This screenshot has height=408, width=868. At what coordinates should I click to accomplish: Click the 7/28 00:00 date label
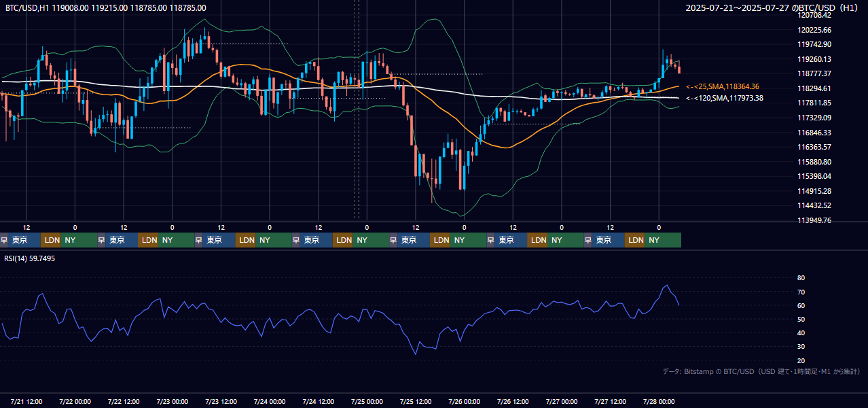click(x=659, y=401)
